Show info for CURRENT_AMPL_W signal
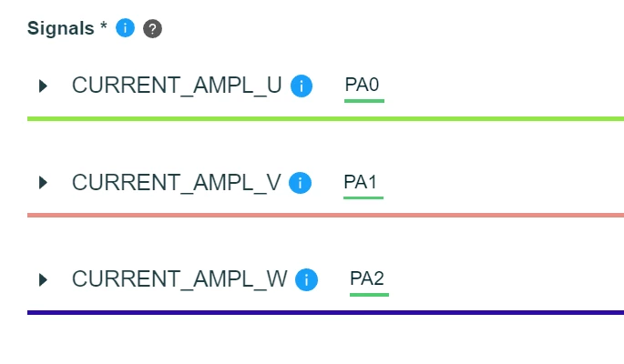 pos(306,279)
